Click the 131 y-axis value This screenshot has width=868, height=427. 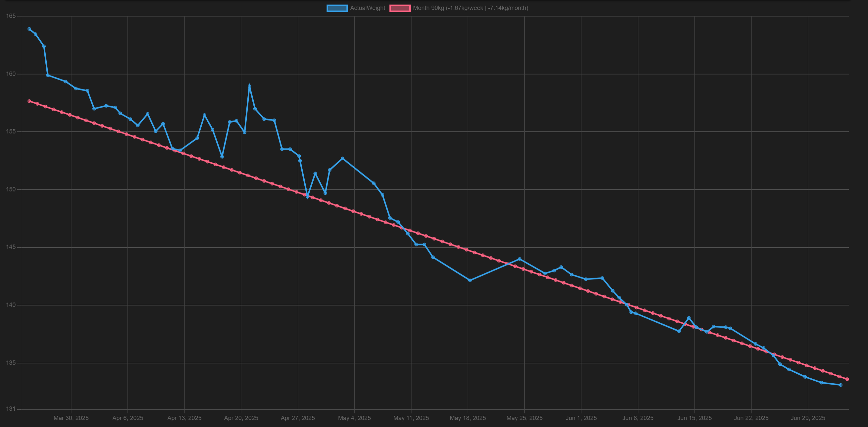pyautogui.click(x=11, y=409)
